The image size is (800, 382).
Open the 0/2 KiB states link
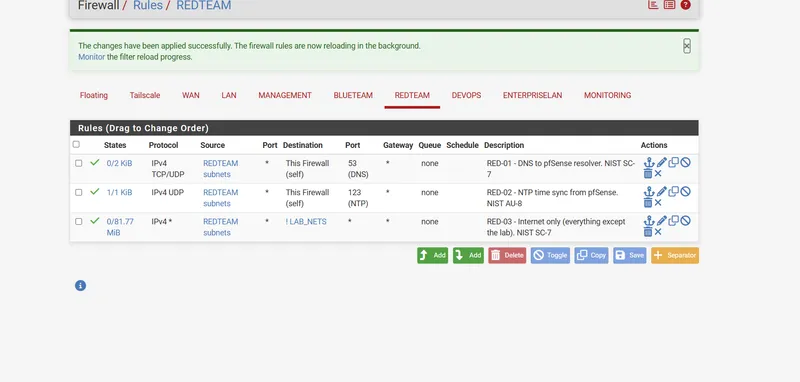point(119,163)
